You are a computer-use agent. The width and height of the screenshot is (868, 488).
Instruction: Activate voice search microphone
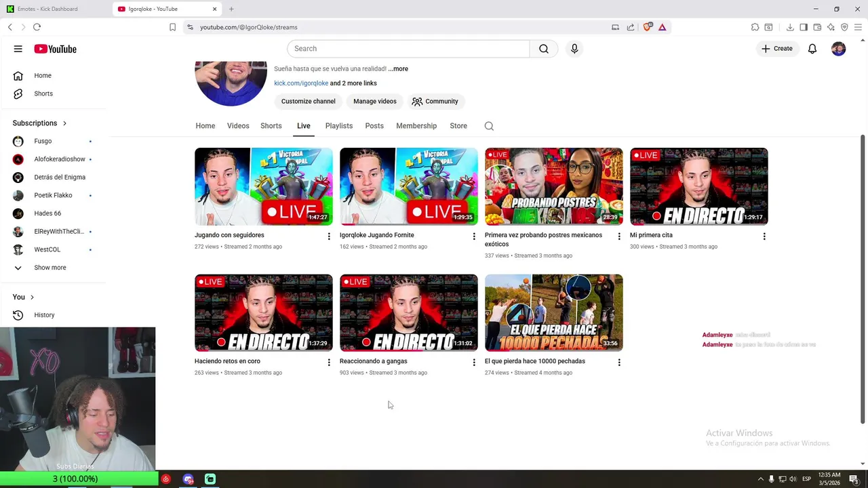[x=574, y=49]
